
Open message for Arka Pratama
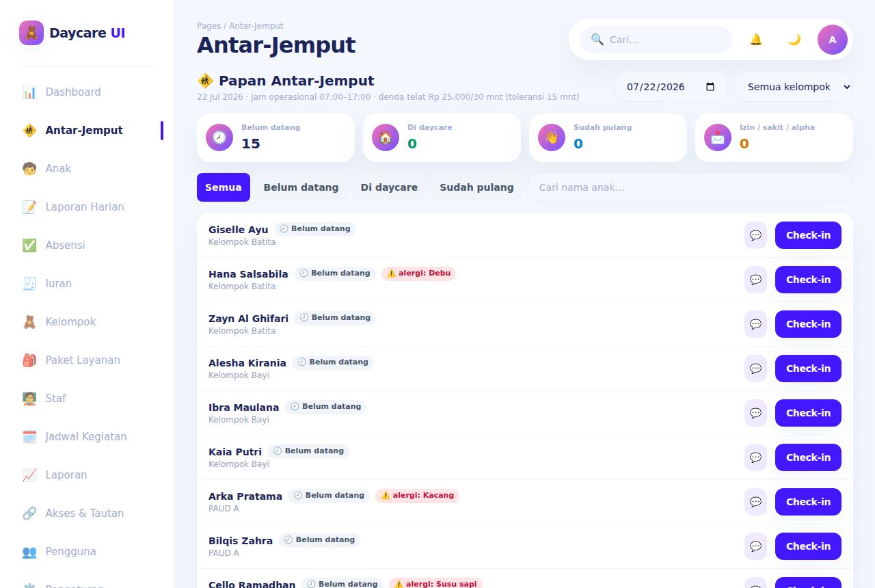pyautogui.click(x=755, y=502)
